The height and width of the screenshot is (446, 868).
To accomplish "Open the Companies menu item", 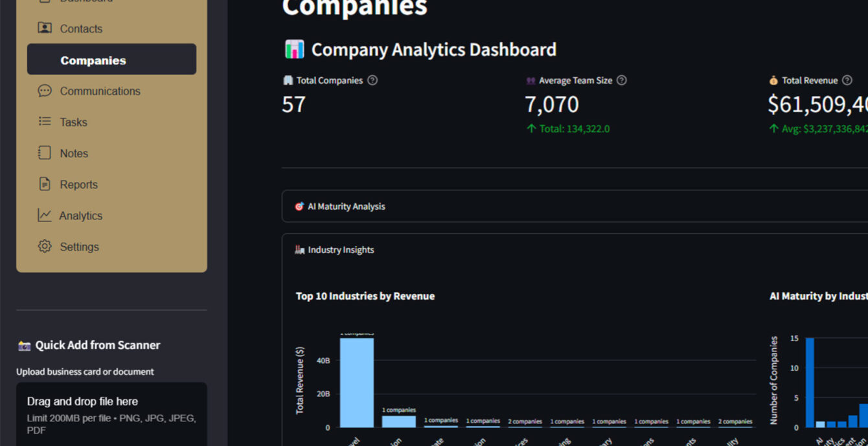I will point(93,60).
